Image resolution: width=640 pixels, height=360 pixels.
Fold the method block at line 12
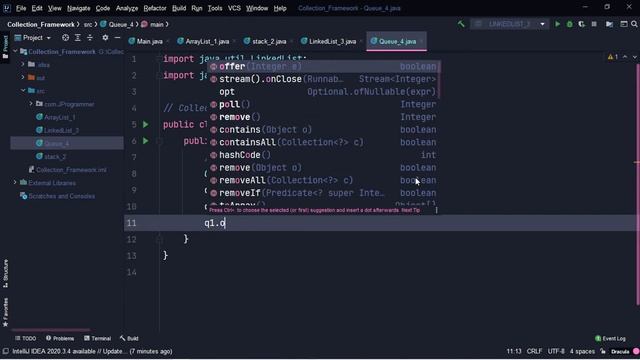click(160, 239)
